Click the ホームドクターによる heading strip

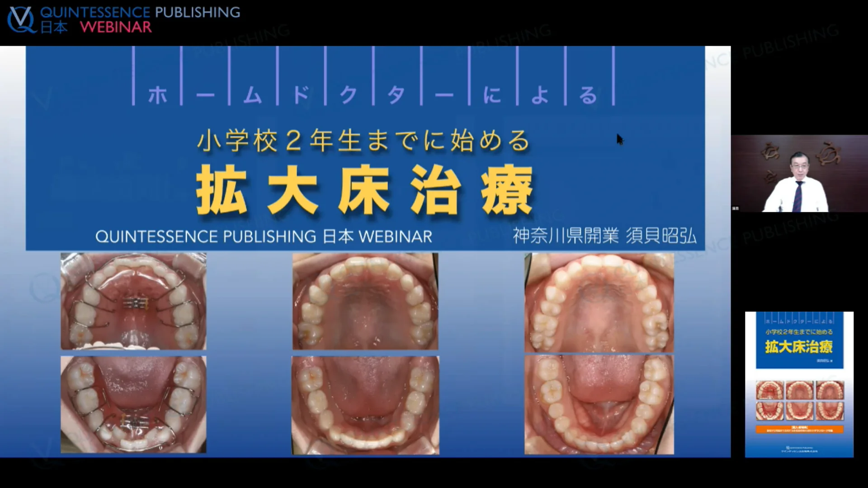tap(373, 76)
